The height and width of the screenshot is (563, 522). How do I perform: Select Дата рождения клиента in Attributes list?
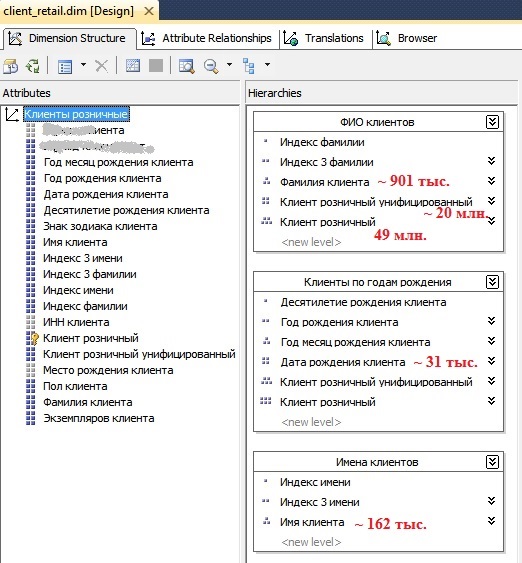pos(106,195)
